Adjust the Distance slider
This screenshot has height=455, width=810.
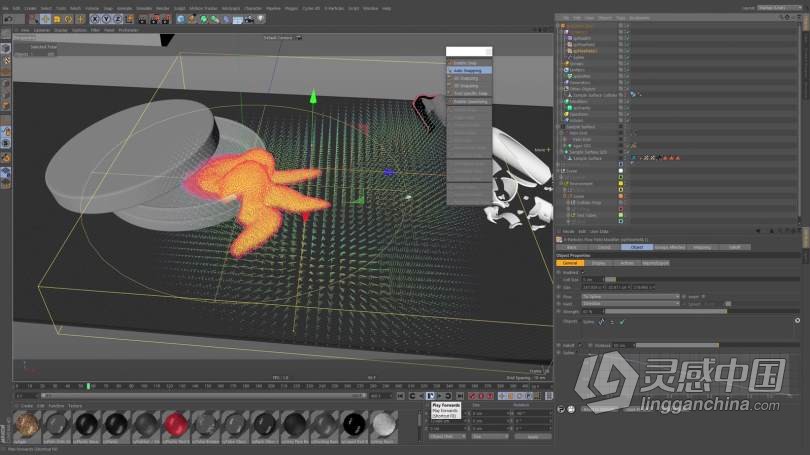coord(718,345)
